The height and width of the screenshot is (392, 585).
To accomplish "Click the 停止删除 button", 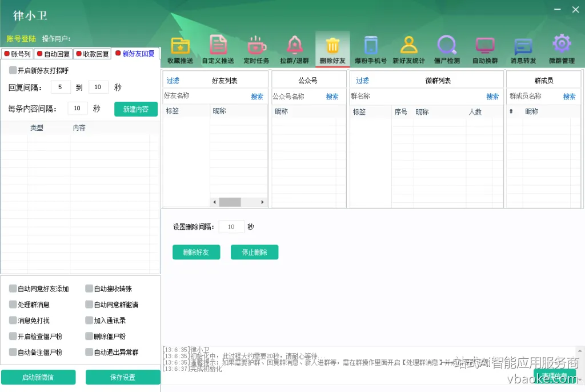I will 254,252.
